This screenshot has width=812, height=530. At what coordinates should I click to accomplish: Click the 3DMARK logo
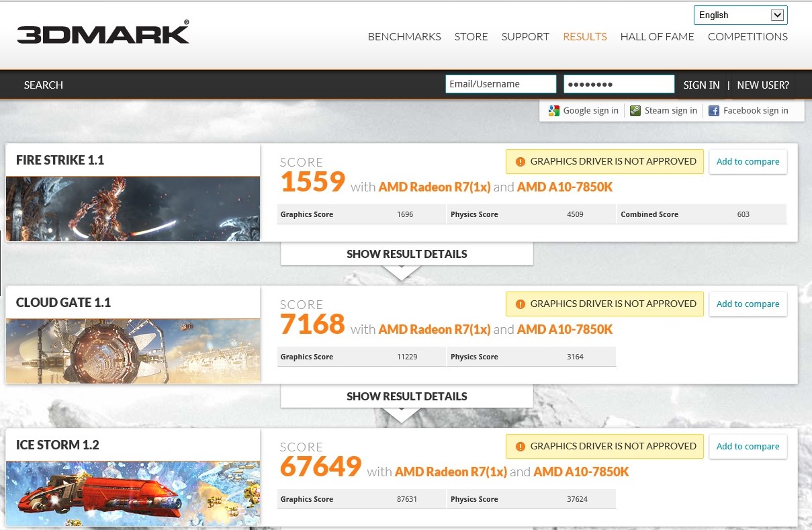[x=103, y=32]
